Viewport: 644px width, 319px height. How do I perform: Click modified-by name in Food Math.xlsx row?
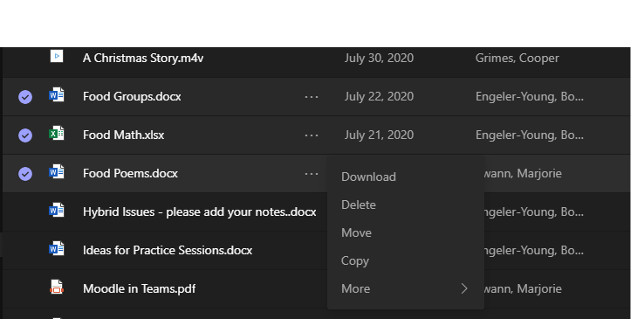point(530,135)
